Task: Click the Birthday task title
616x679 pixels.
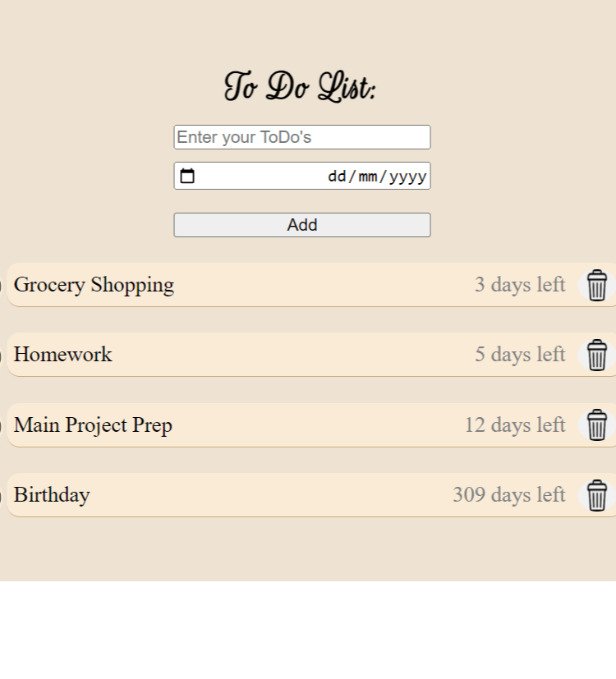Action: [x=52, y=495]
